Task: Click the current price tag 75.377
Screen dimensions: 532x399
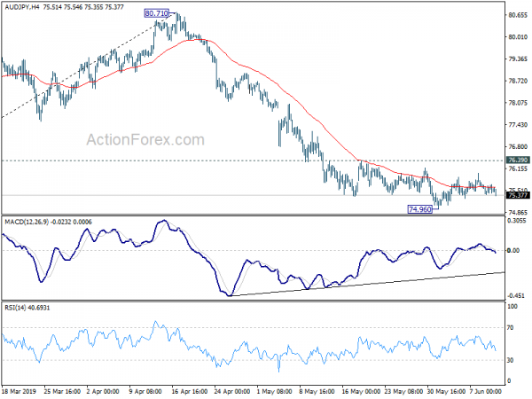Action: [518, 195]
